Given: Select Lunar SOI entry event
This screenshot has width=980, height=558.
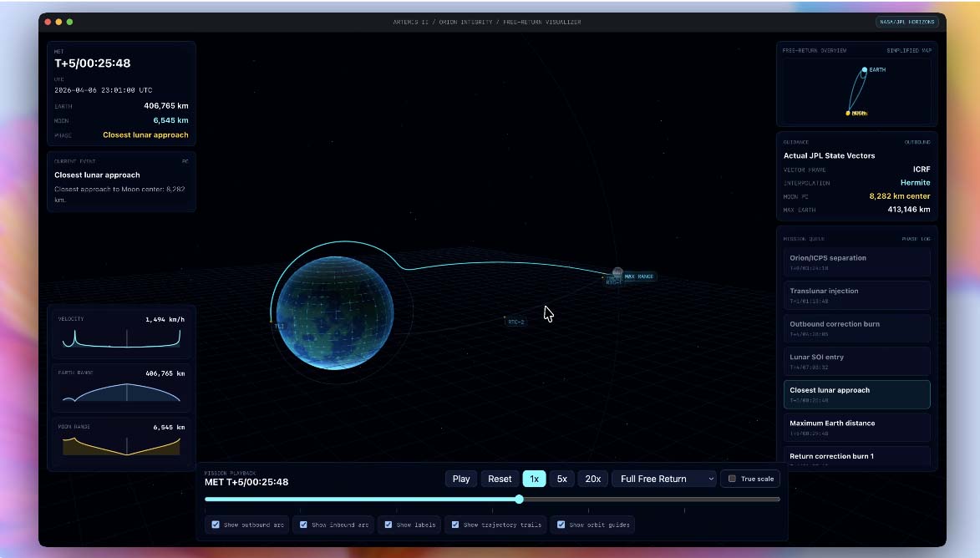Looking at the screenshot, I should pos(857,362).
